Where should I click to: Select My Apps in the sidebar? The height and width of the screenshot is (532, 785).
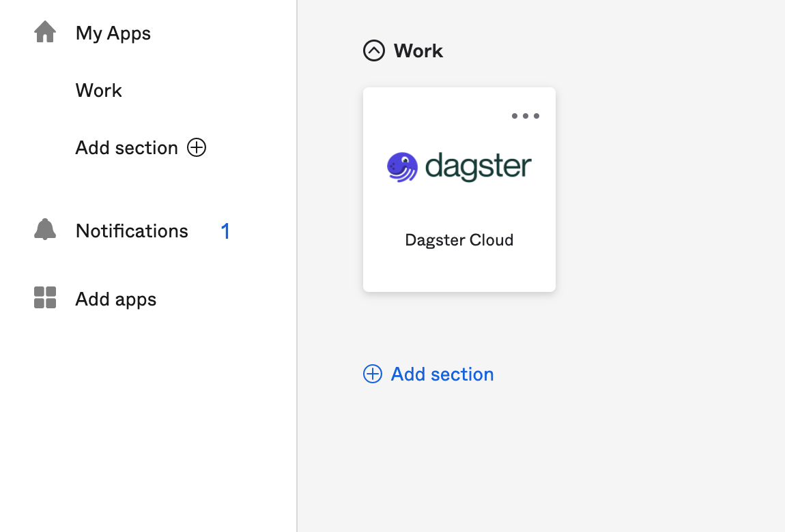[113, 33]
